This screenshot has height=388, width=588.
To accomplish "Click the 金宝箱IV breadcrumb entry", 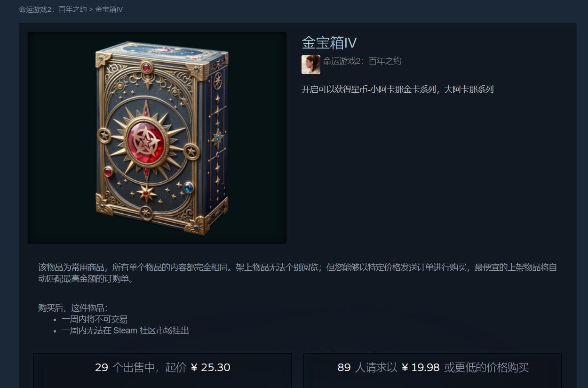I will [x=109, y=9].
